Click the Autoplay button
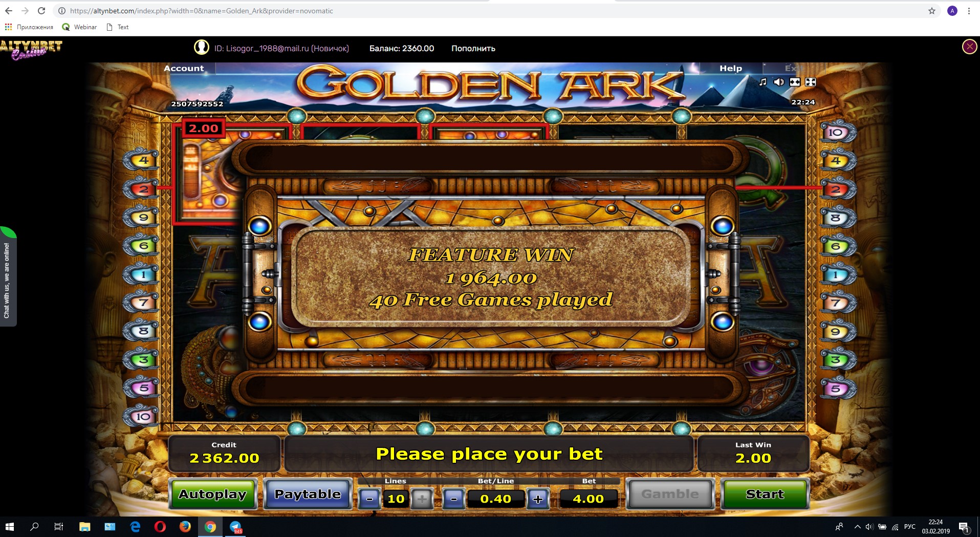 pyautogui.click(x=212, y=494)
